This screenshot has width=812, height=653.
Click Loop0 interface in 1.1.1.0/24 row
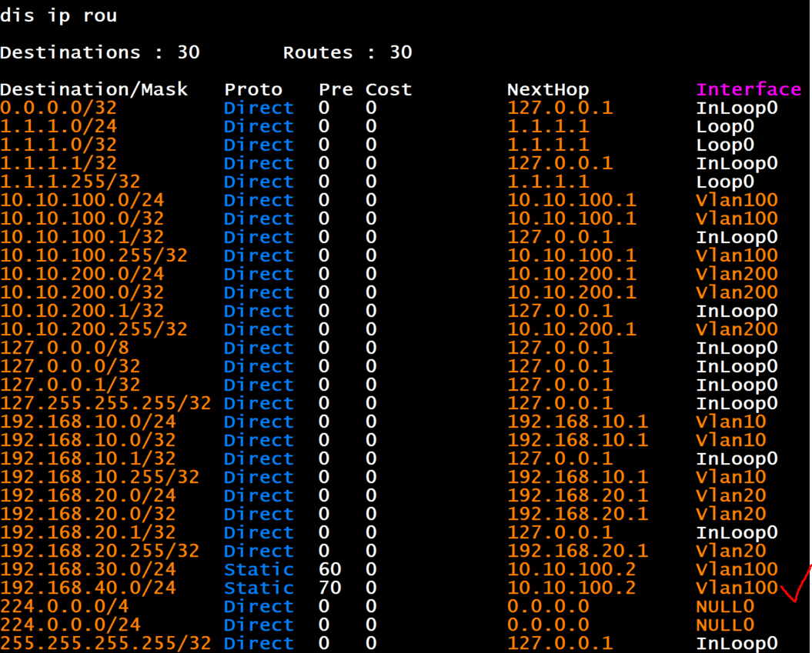[725, 126]
